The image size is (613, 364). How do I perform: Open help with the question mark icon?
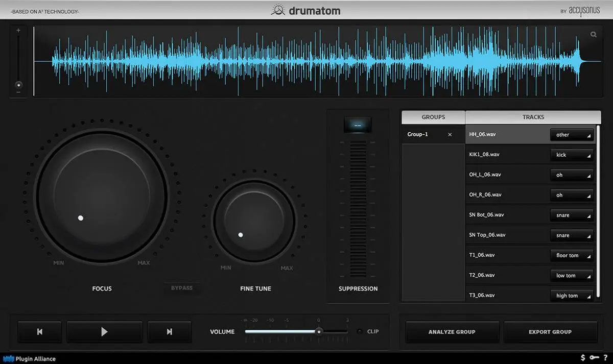(605, 358)
